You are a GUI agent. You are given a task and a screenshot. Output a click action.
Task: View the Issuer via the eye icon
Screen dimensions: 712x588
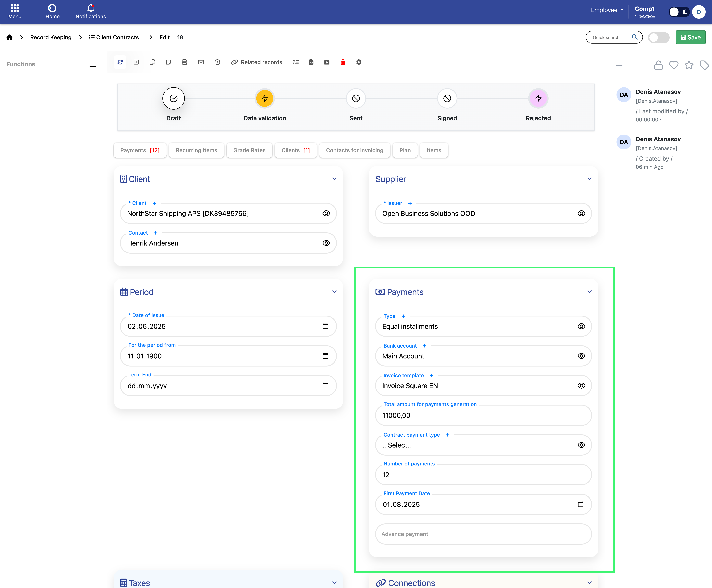click(x=581, y=213)
